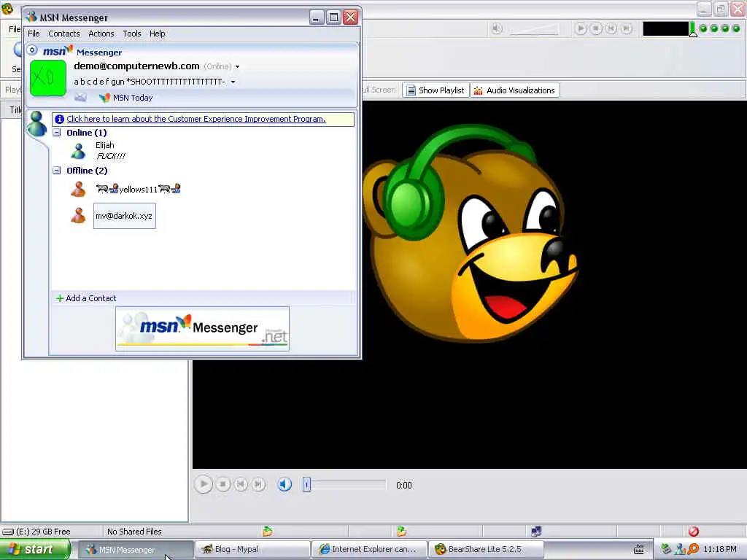Collapse the Online (1) contact group
This screenshot has height=560, width=747.
pyautogui.click(x=57, y=133)
